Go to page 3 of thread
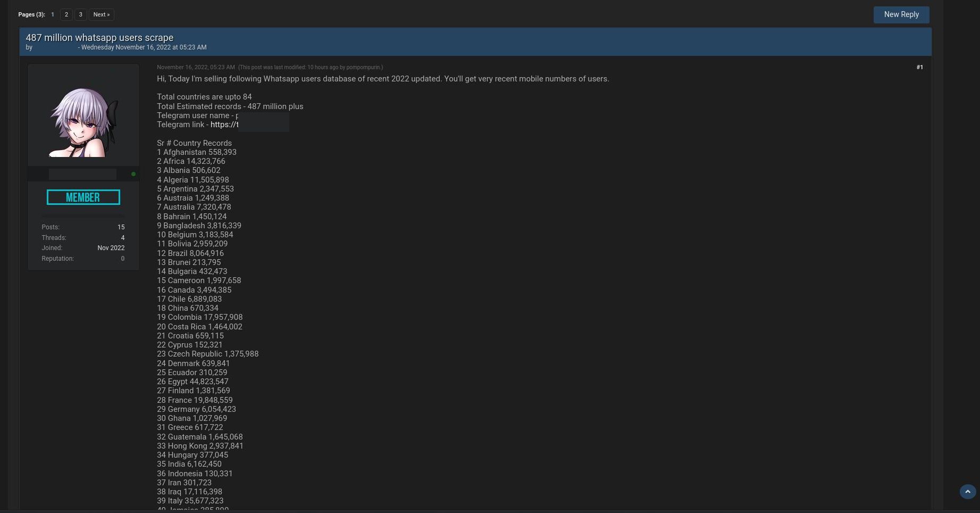980x513 pixels. 80,14
